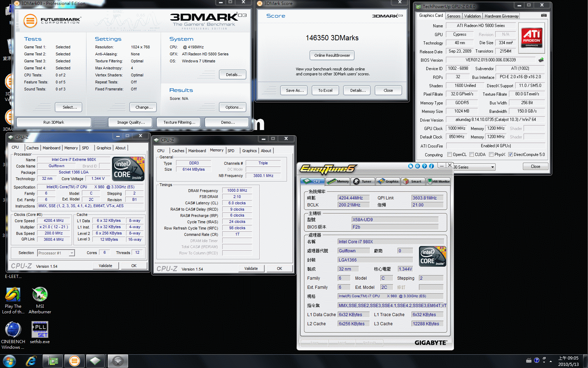Enable the OpenCL checkbox
This screenshot has width=588, height=368.
coord(450,155)
